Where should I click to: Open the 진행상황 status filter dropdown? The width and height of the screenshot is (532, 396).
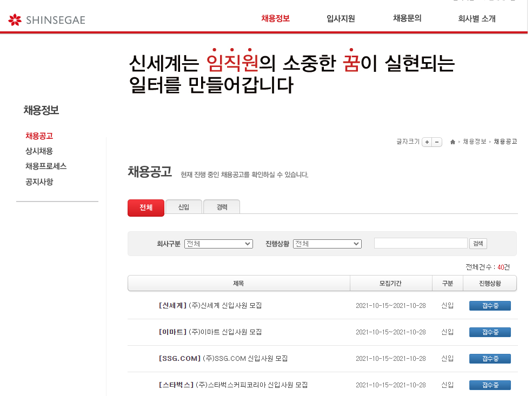327,243
